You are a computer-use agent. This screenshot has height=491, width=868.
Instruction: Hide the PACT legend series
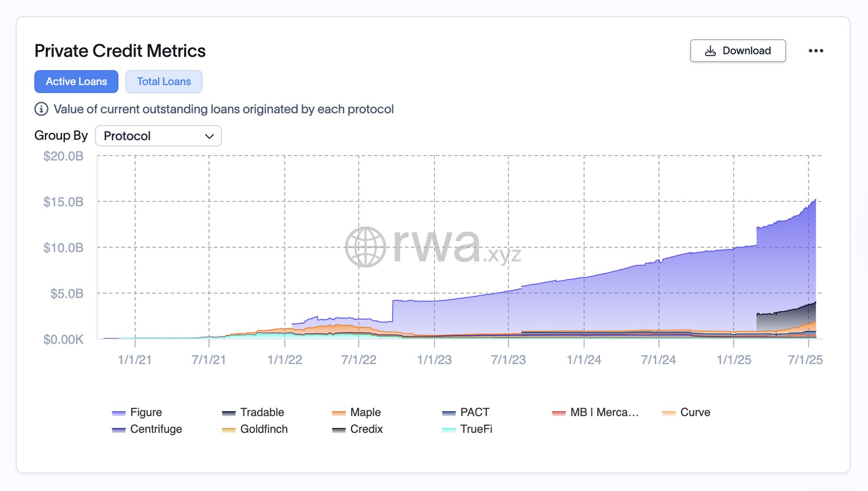(x=474, y=412)
